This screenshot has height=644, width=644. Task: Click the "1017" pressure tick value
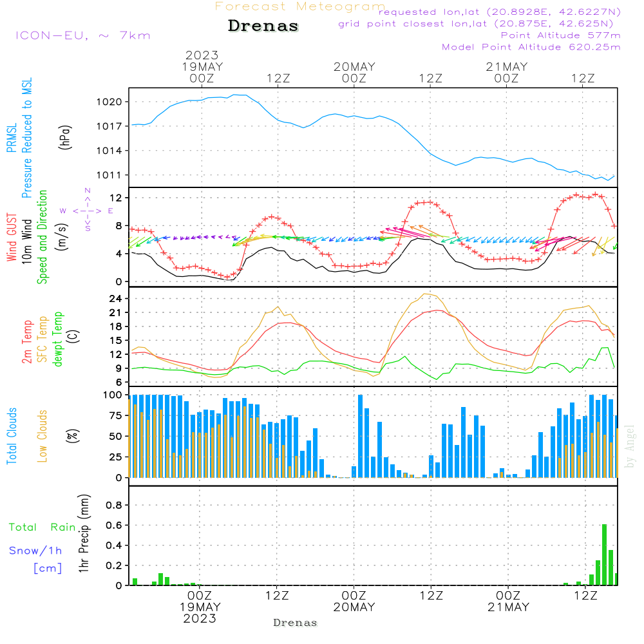pyautogui.click(x=109, y=126)
